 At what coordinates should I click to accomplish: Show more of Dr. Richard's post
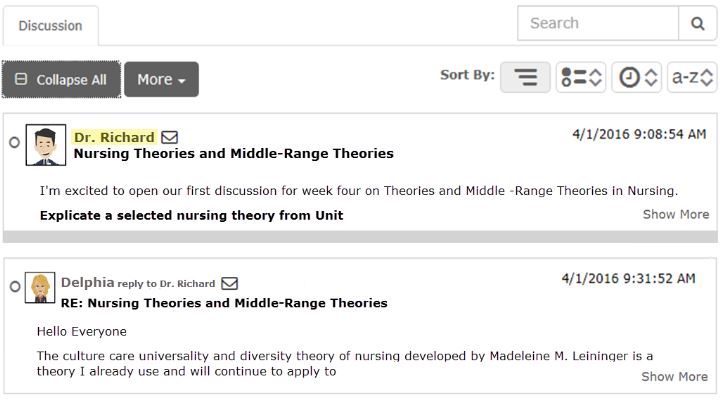pos(675,214)
